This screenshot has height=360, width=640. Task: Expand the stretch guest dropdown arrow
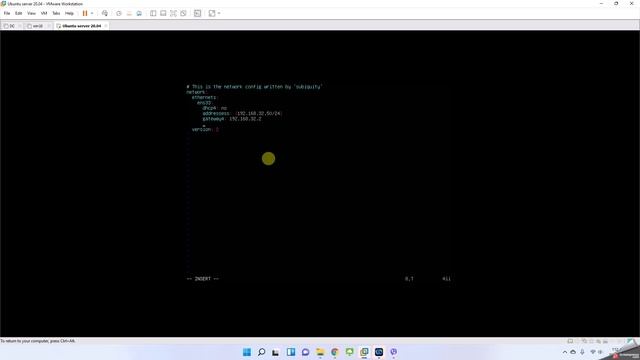click(x=219, y=13)
